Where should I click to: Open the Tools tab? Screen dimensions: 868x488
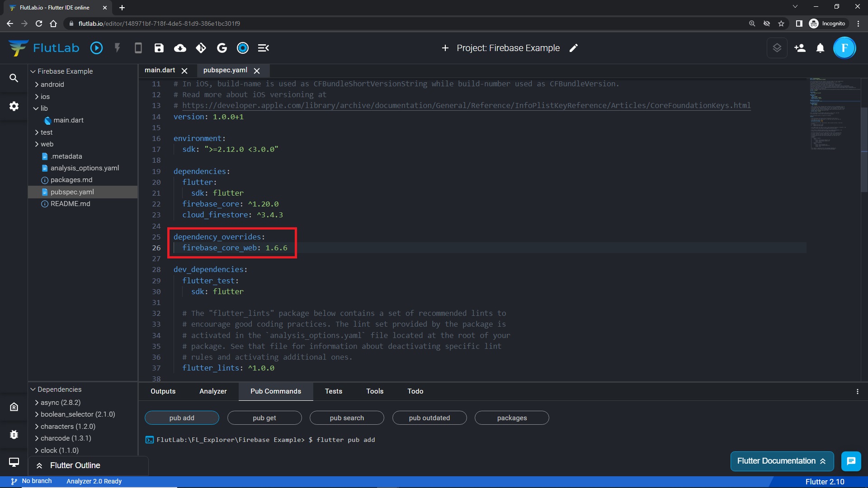pyautogui.click(x=375, y=391)
